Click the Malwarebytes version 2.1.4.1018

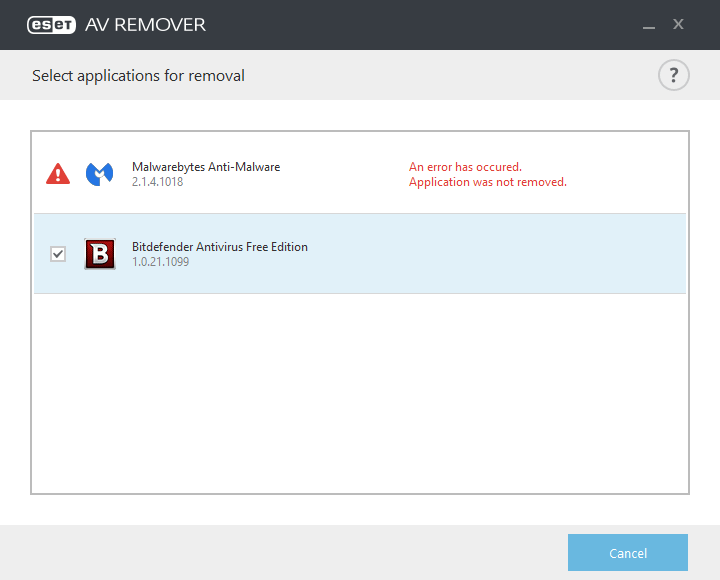tap(158, 182)
